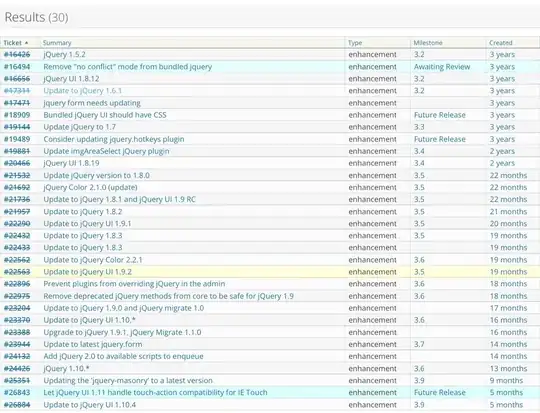Viewport: 540px width, 413px height.
Task: Open ticket #19881
Action: click(x=17, y=151)
